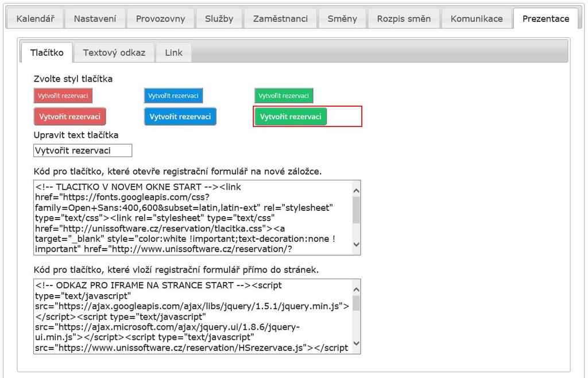
Task: Open the Směny tab
Action: pyautogui.click(x=342, y=19)
